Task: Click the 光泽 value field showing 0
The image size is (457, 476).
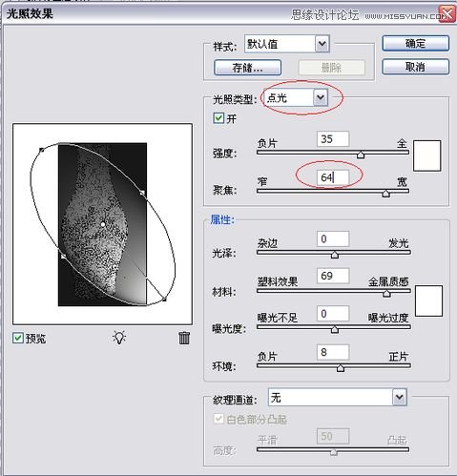Action: (333, 238)
